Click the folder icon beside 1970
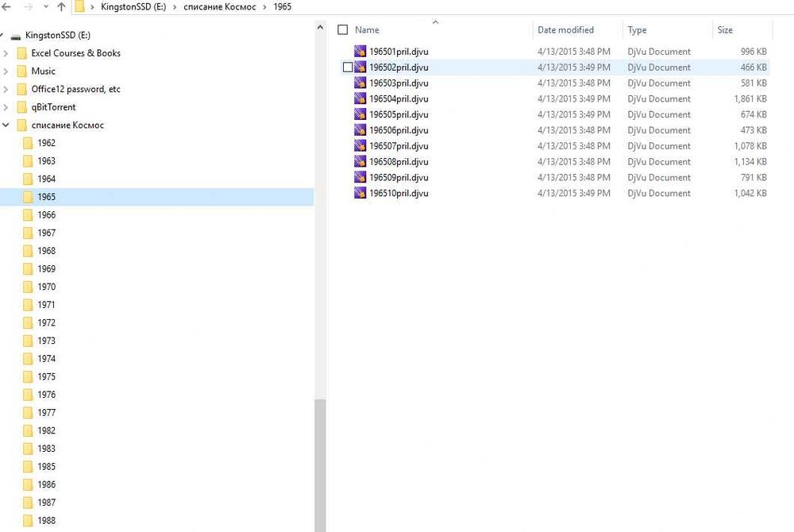794x532 pixels. 28,287
